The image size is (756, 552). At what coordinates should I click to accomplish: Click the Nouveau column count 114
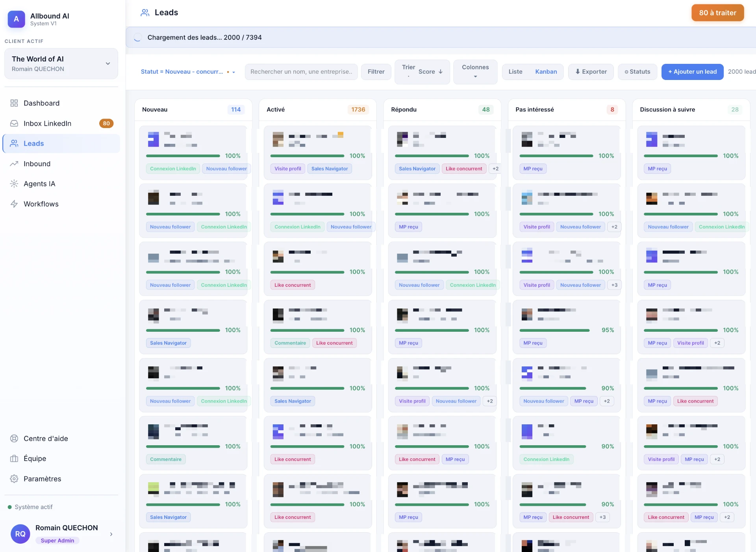click(236, 110)
